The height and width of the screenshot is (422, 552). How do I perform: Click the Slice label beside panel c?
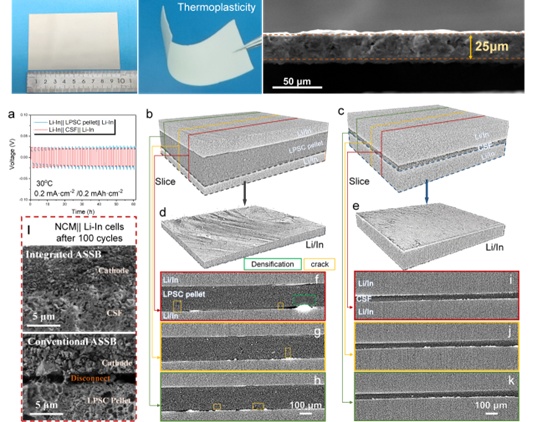pyautogui.click(x=359, y=182)
